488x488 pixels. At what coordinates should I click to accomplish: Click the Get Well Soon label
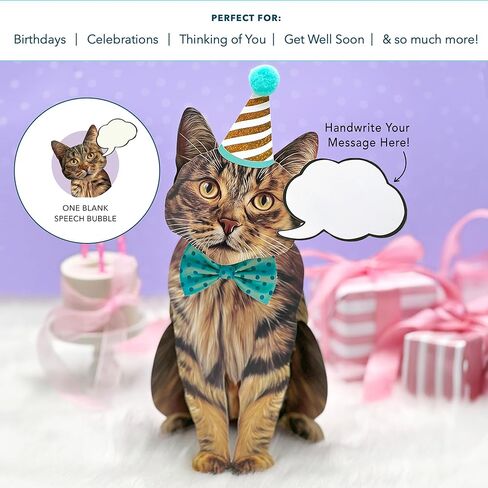click(324, 39)
